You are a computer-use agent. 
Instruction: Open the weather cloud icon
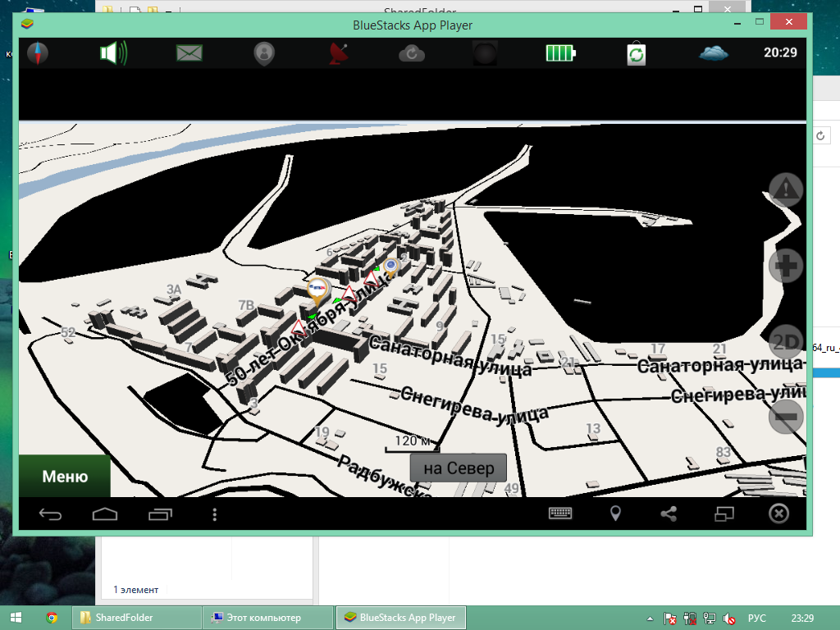pos(714,53)
